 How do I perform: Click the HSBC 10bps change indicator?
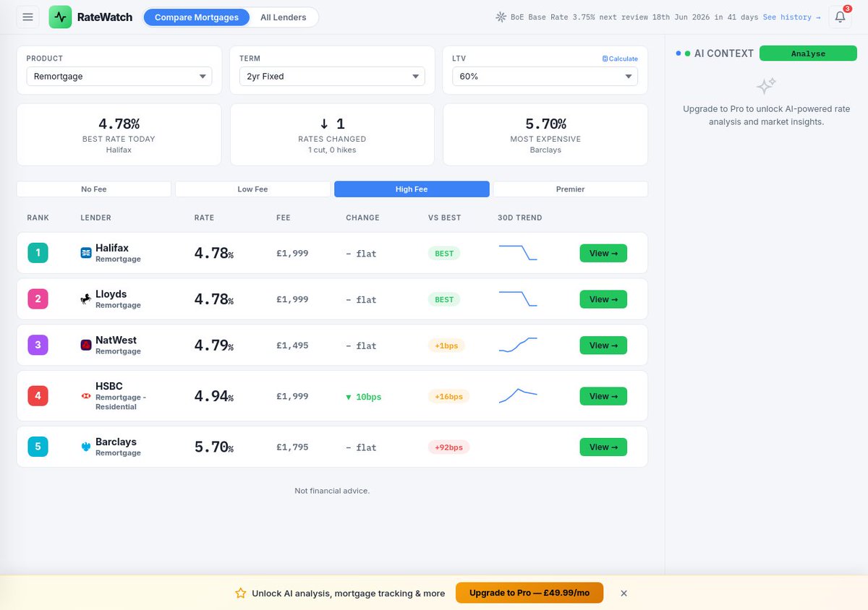pos(363,397)
